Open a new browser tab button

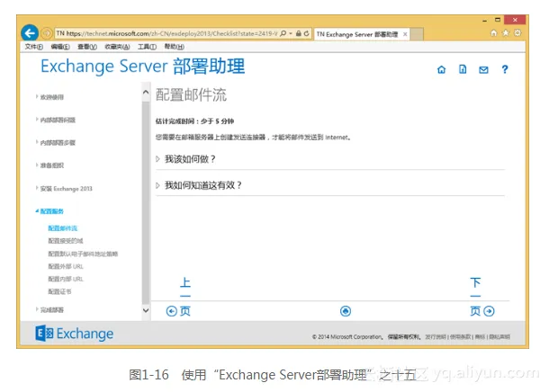coord(417,34)
